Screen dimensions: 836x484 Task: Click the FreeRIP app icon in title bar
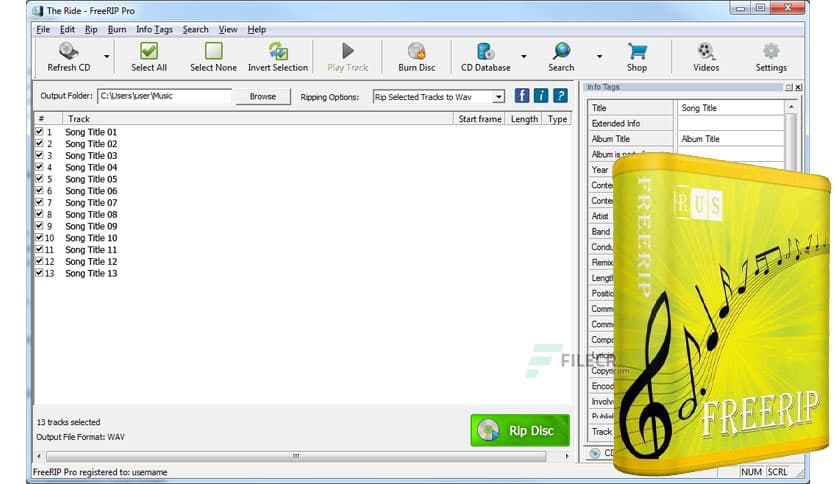38,11
